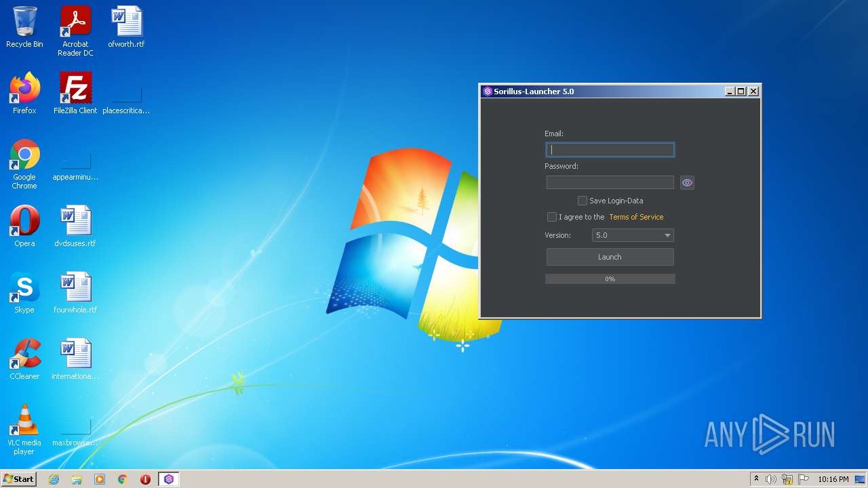The width and height of the screenshot is (868, 488).
Task: Tick the agree to terms checkbox
Action: coord(551,217)
